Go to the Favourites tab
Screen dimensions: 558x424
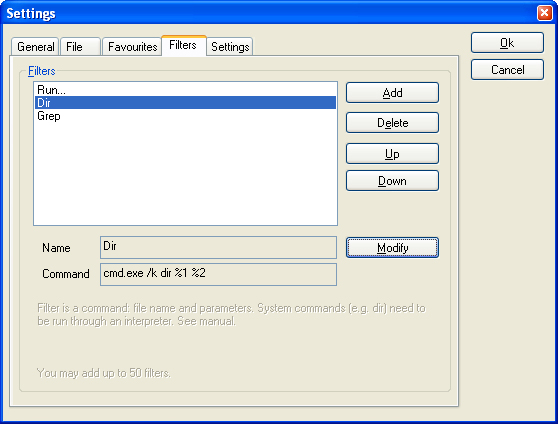point(132,47)
